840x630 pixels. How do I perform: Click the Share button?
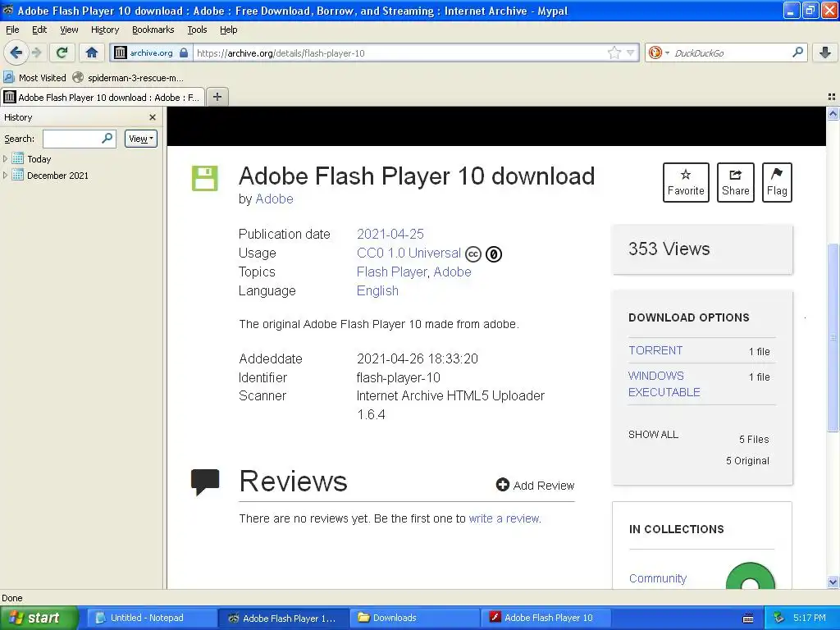point(735,182)
